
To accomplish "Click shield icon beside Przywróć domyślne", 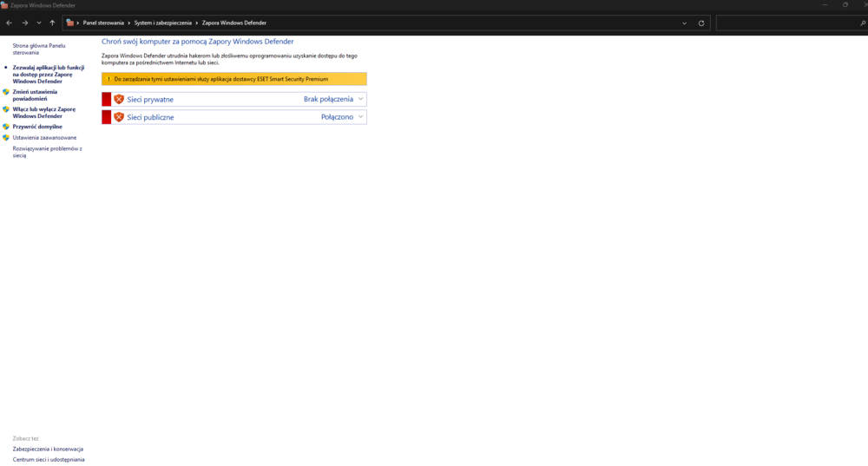I will tap(6, 127).
